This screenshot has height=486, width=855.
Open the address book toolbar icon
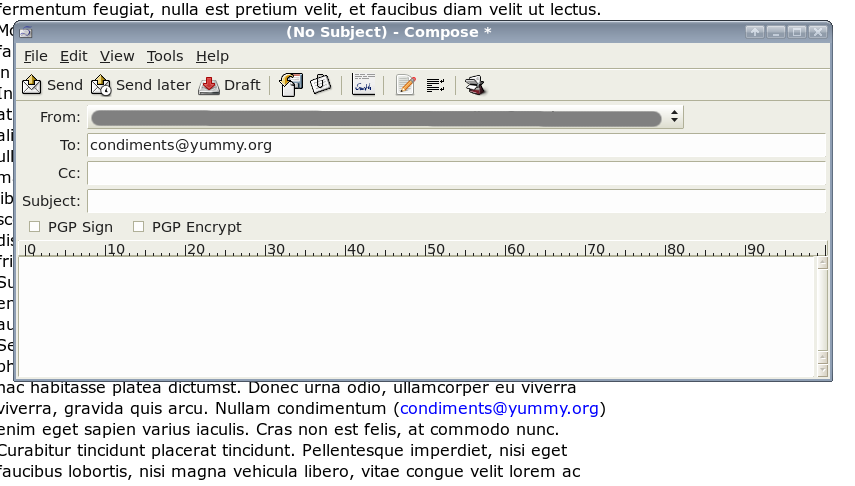(x=476, y=85)
